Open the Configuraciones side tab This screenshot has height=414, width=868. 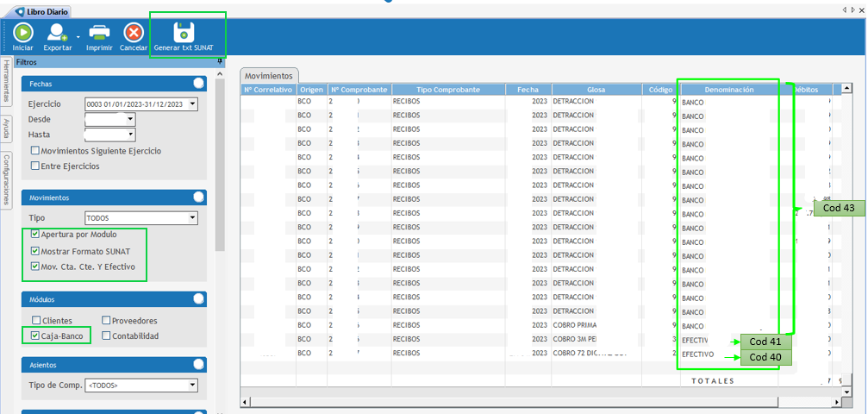pos(6,179)
